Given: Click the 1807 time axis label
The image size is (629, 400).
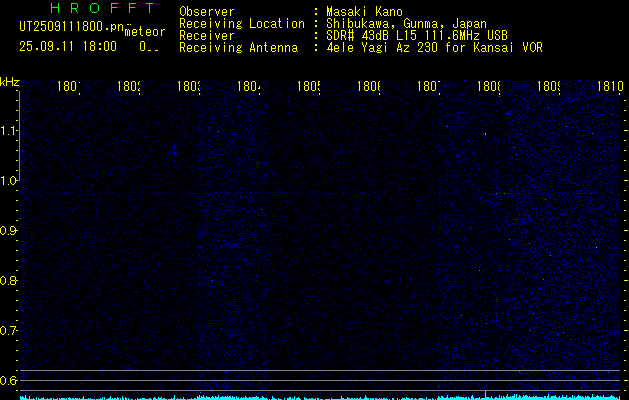Looking at the screenshot, I should pos(429,86).
